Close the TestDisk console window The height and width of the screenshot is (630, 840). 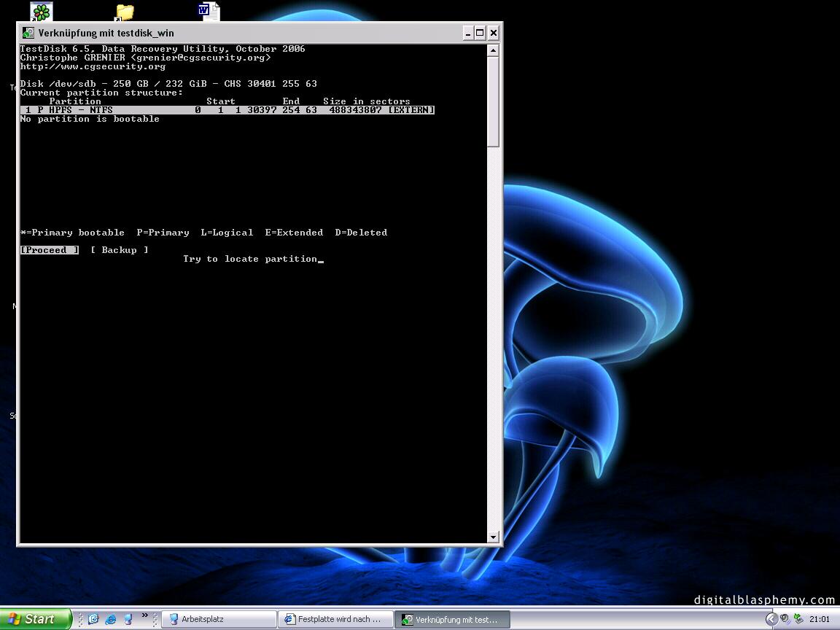[x=494, y=34]
